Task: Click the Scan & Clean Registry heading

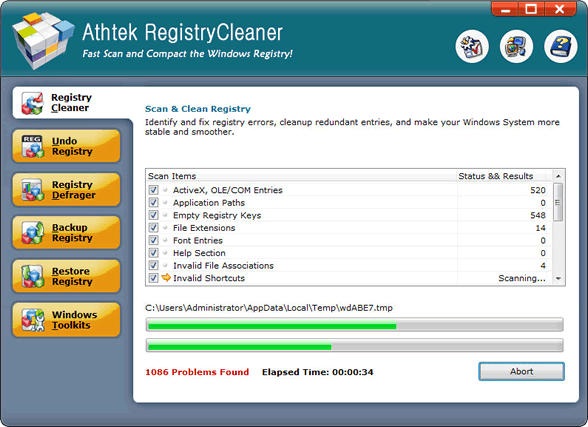Action: (198, 109)
